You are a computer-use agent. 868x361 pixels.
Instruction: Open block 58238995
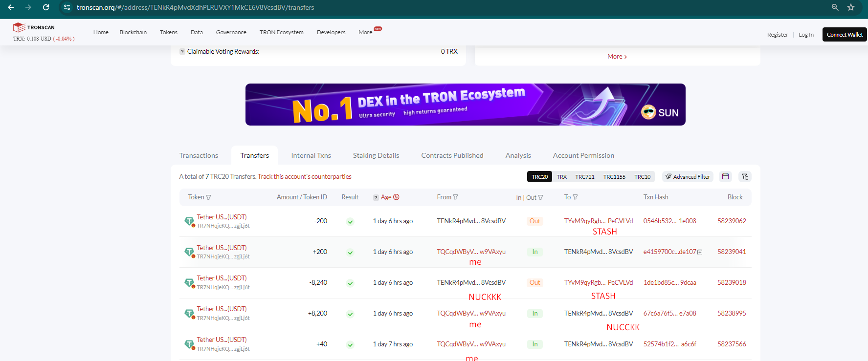tap(732, 314)
